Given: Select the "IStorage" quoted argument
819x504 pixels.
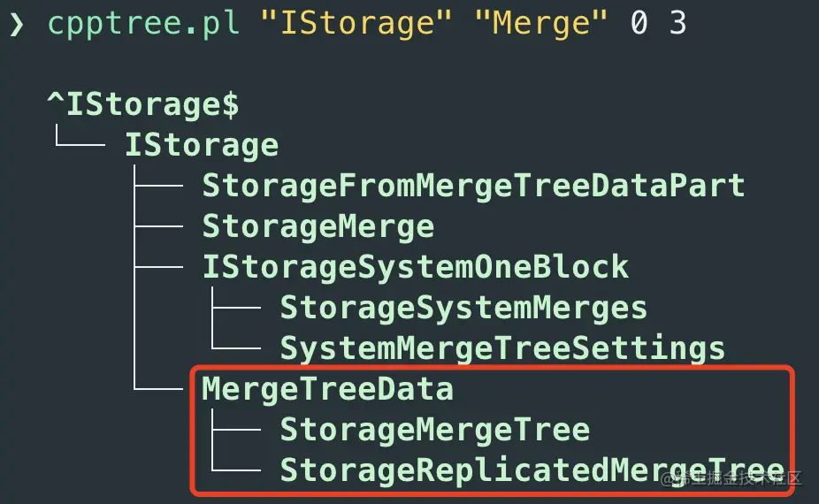Looking at the screenshot, I should click(356, 24).
